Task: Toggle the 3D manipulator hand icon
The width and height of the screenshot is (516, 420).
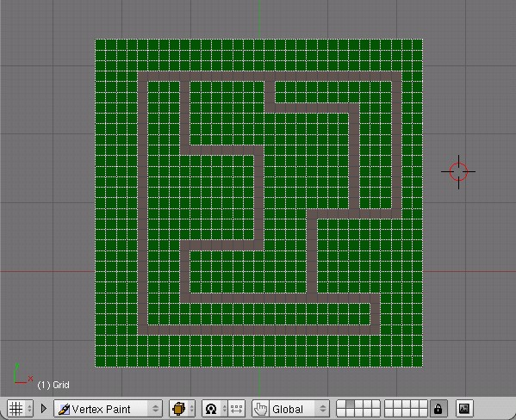Action: (261, 409)
